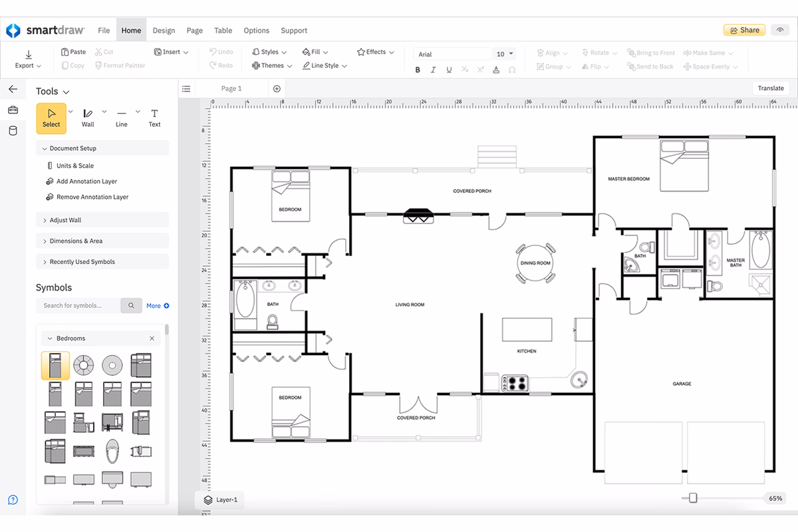The height and width of the screenshot is (532, 798).
Task: Open the Support menu
Action: [x=294, y=31]
